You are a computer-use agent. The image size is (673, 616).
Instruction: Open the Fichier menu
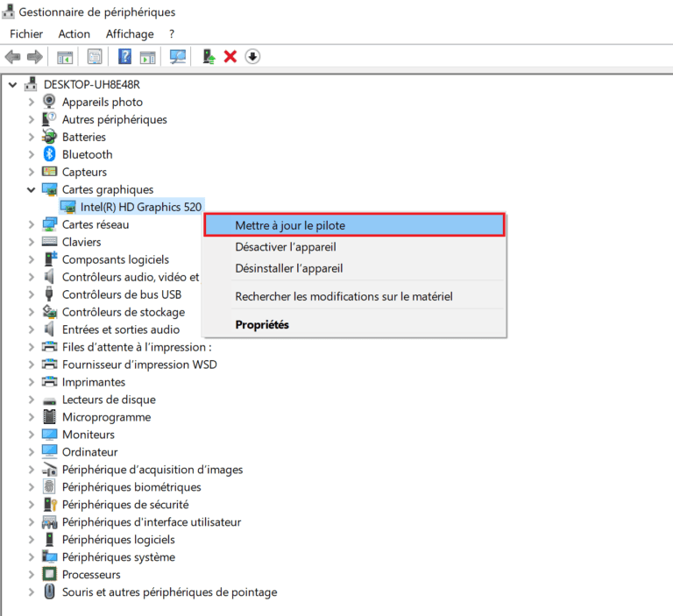click(x=26, y=34)
